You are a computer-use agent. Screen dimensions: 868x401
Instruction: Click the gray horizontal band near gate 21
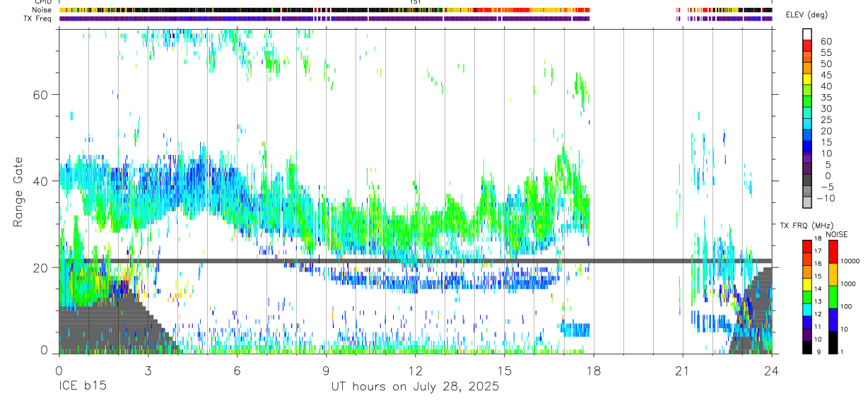click(x=415, y=261)
